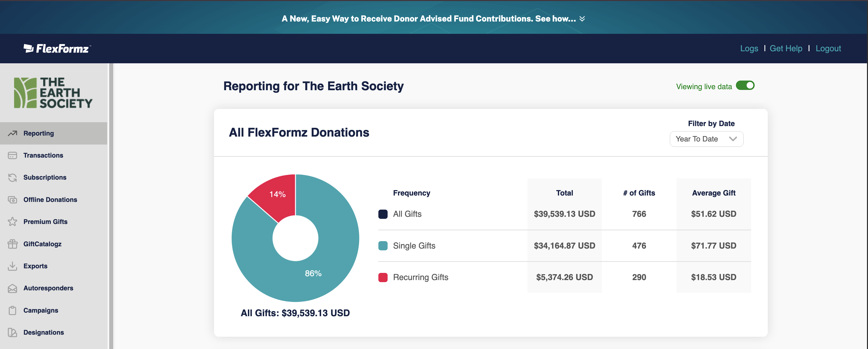Click the Get Help link
868x349 pixels.
point(786,48)
